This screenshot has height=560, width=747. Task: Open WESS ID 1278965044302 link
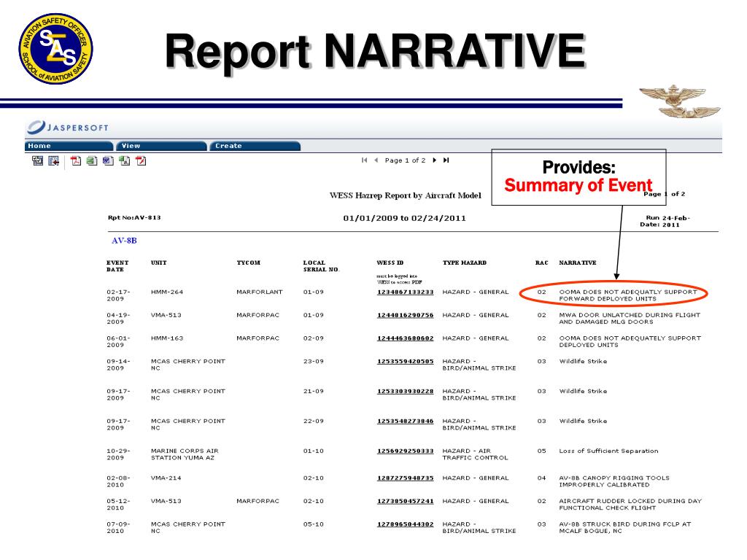tap(406, 524)
